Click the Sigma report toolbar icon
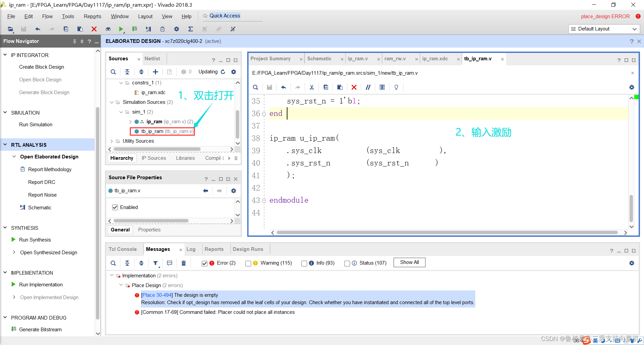Viewport: 644px width, 345px height. (x=191, y=29)
